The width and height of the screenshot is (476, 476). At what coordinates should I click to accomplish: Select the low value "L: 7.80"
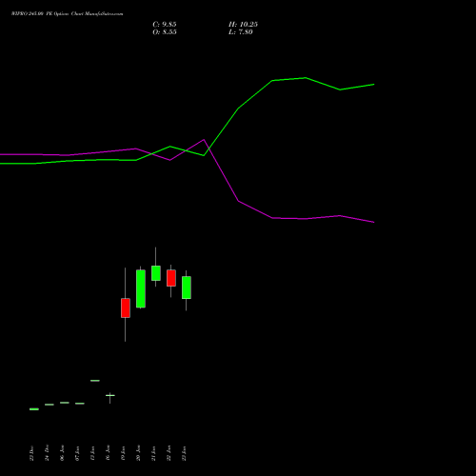[241, 32]
